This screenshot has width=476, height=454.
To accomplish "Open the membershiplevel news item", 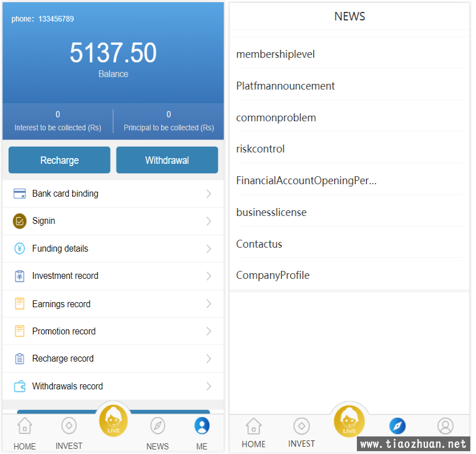I will [x=349, y=54].
